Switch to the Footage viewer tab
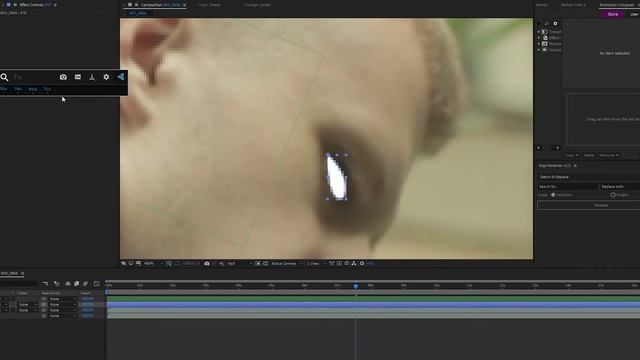Viewport: 640px width, 360px height. [258, 5]
